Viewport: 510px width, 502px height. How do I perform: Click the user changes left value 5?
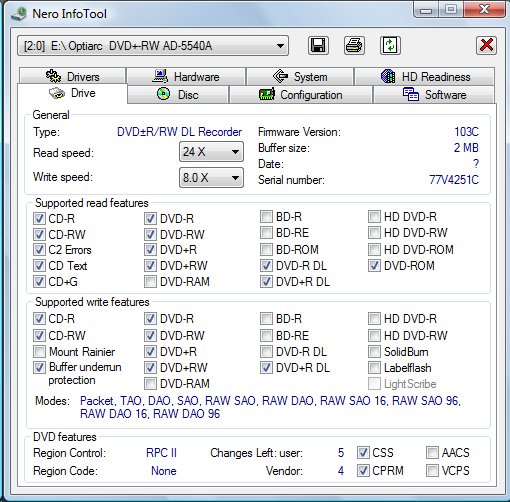coord(341,453)
